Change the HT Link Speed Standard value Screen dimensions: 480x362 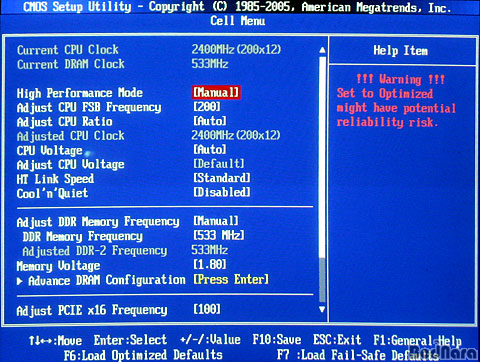[x=222, y=178]
